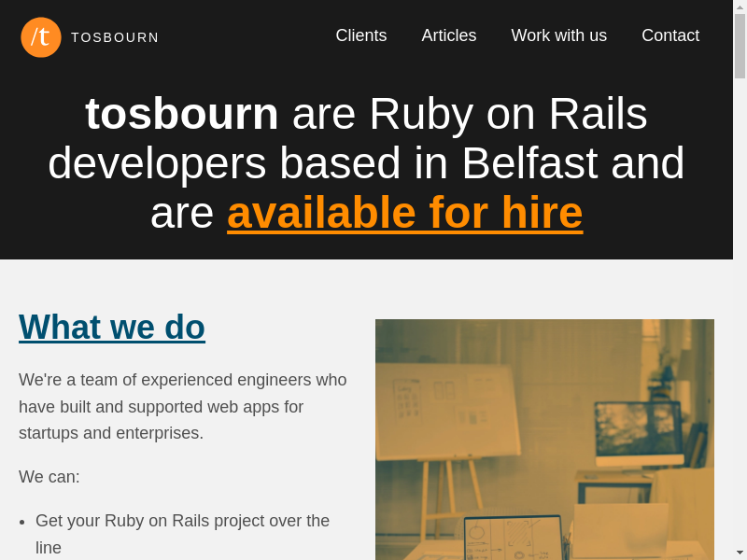
Task: Click the scrollbar up arrow
Action: [x=740, y=7]
